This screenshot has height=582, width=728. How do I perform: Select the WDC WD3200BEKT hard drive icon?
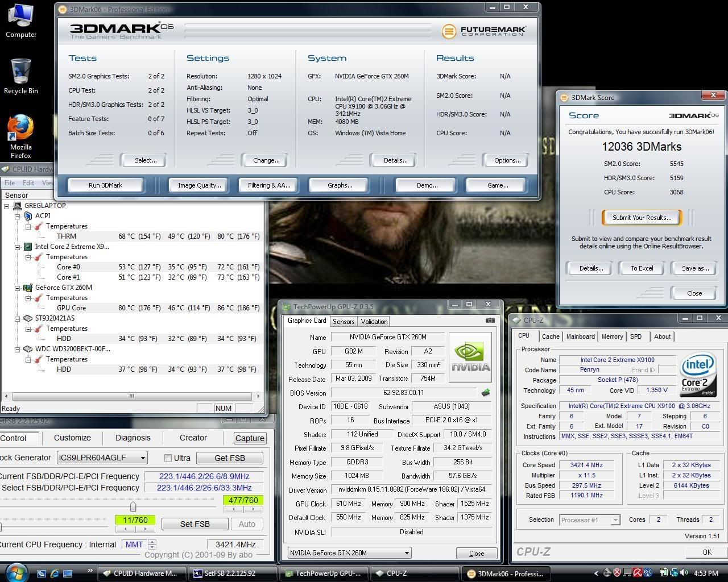coord(27,349)
